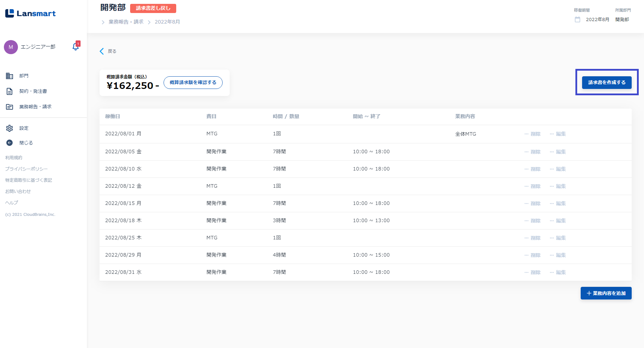Click the purple M user avatar
644x348 pixels.
(x=11, y=47)
